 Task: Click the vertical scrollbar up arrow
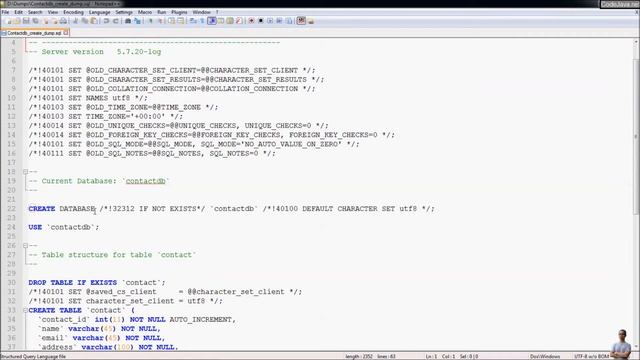tap(636, 42)
